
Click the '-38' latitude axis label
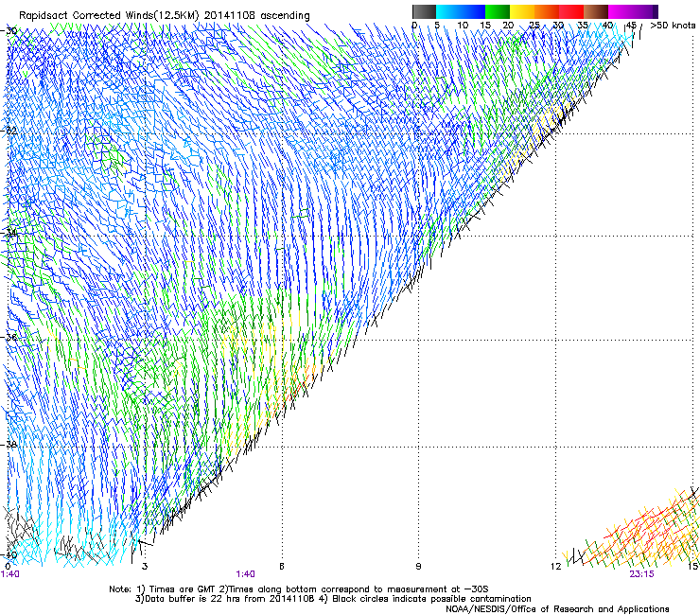(9, 445)
